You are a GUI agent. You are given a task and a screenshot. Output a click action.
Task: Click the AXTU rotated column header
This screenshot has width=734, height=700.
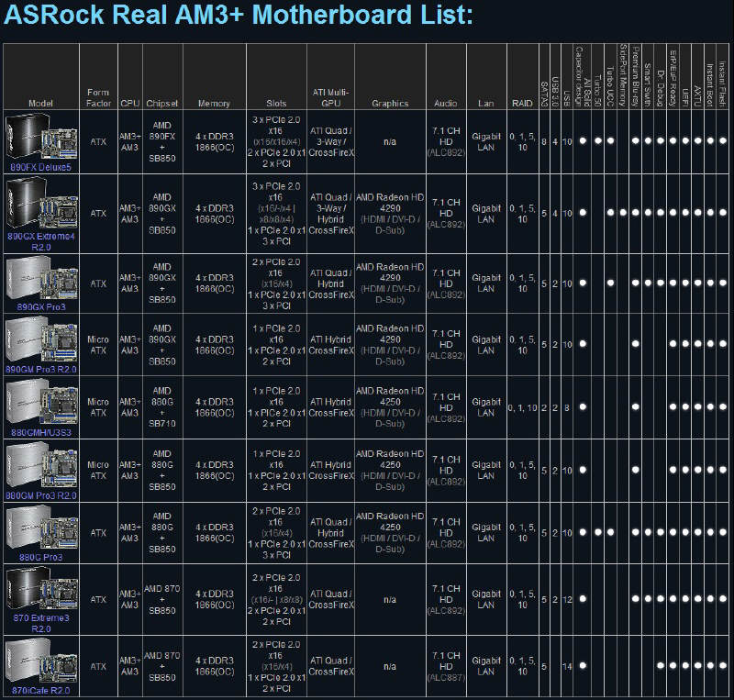coord(697,96)
